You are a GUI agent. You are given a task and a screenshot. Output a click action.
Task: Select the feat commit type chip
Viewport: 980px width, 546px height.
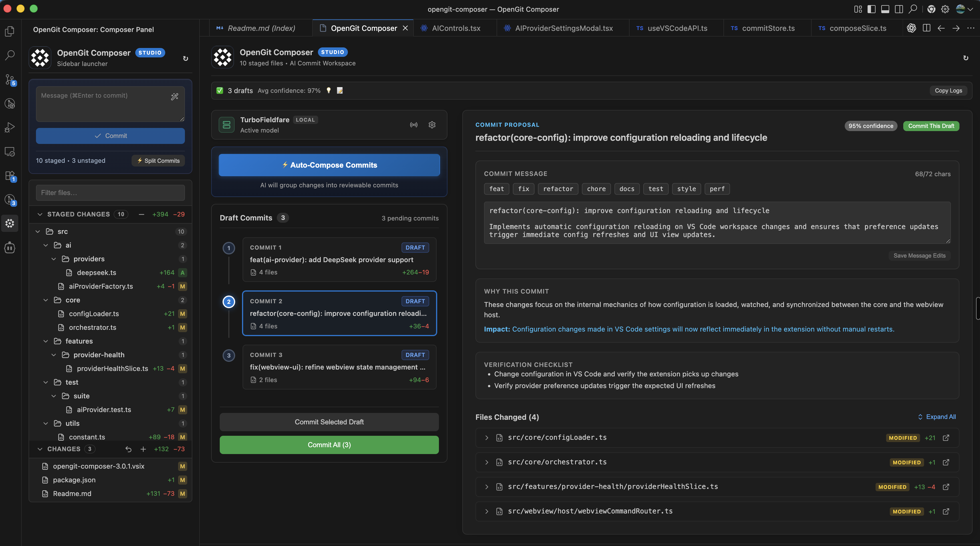pos(497,189)
